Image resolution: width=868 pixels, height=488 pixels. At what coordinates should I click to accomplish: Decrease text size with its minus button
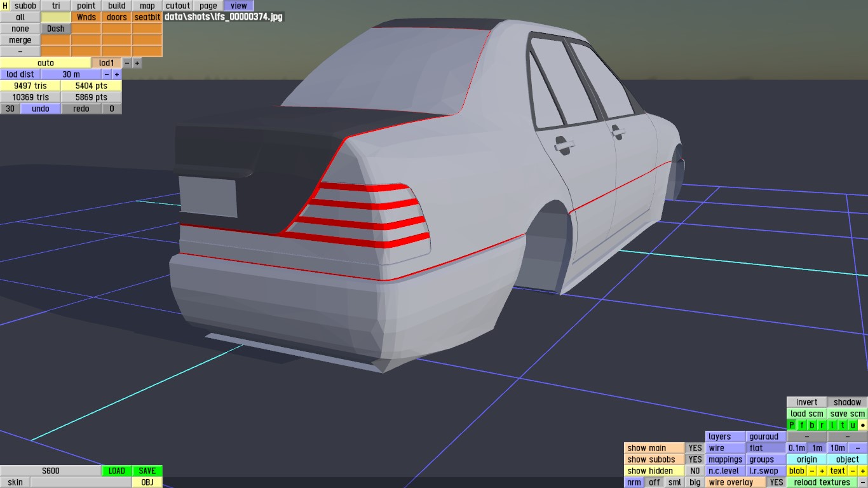(853, 471)
